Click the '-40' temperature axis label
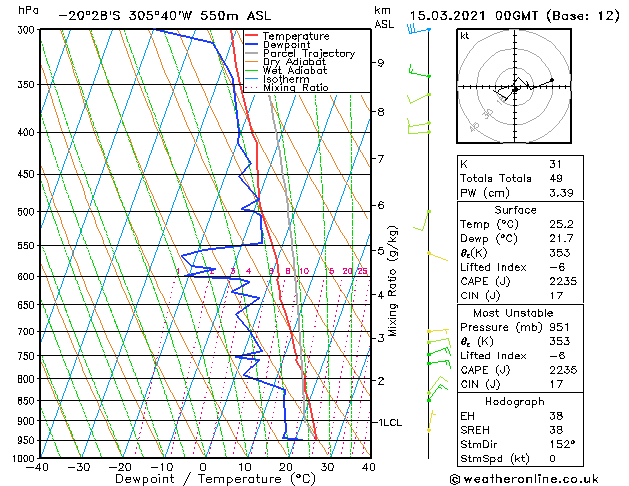629x486 pixels. coord(37,467)
